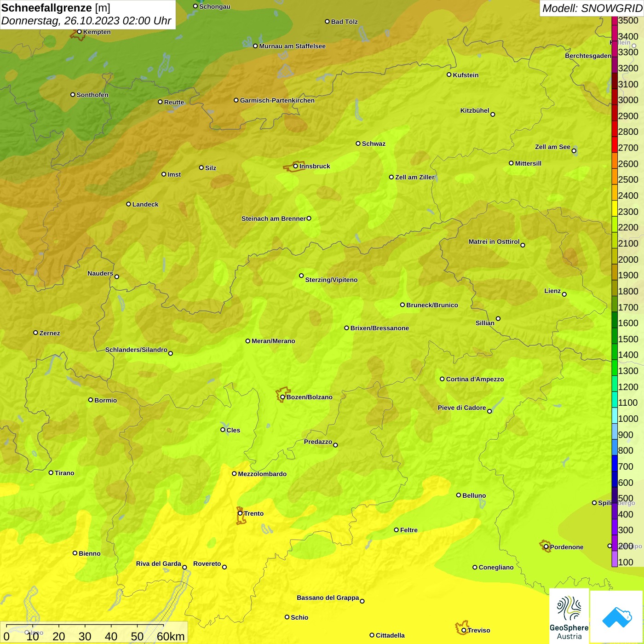Image resolution: width=644 pixels, height=644 pixels.
Task: Click the blue house-cloud logo icon
Action: (617, 617)
